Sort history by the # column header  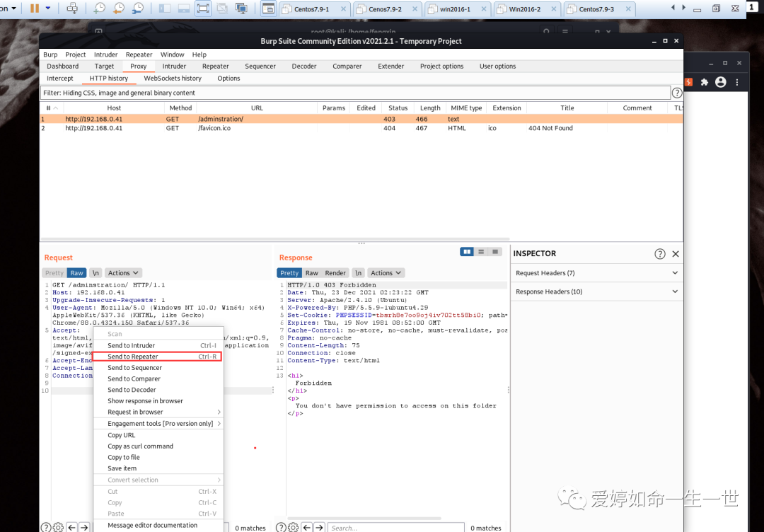coord(52,108)
